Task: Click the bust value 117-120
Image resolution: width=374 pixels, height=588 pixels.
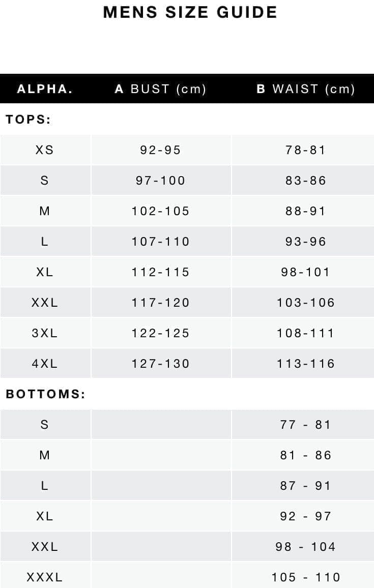Action: point(160,303)
